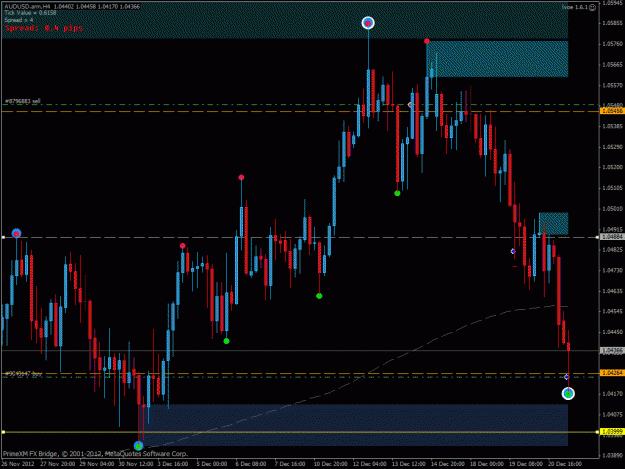Click the 3 Dec 16:00 time label
Viewport: 625px width, 469px height.
coord(173,464)
